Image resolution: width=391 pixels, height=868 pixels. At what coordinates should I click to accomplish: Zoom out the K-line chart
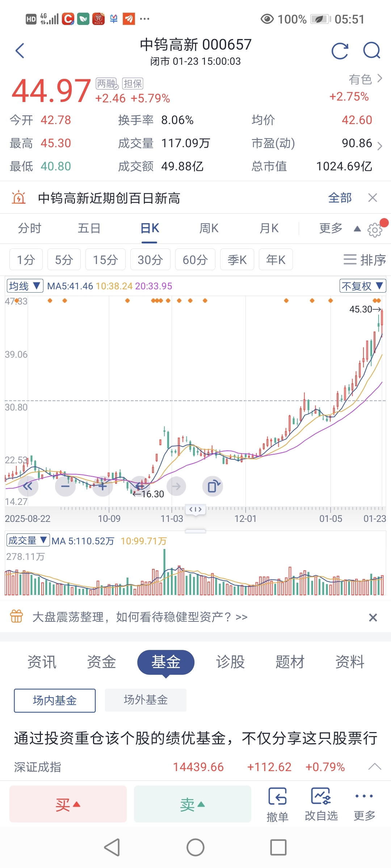[65, 486]
